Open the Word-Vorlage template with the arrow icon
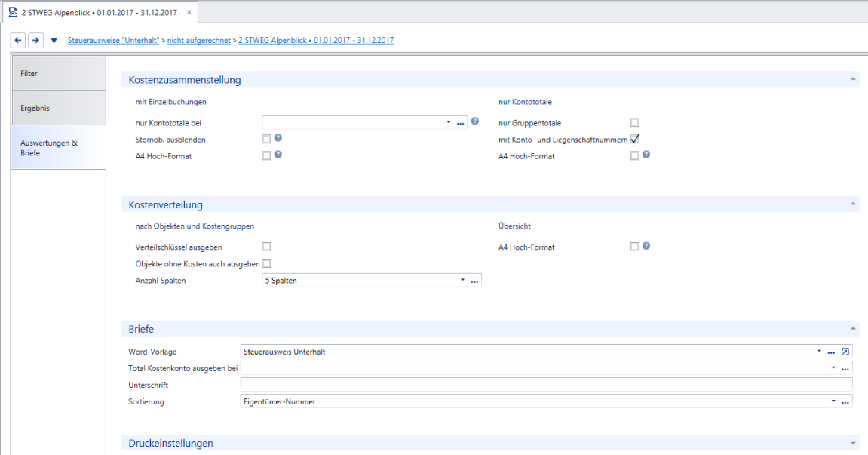Screen dimensions: 868x455 [x=845, y=352]
